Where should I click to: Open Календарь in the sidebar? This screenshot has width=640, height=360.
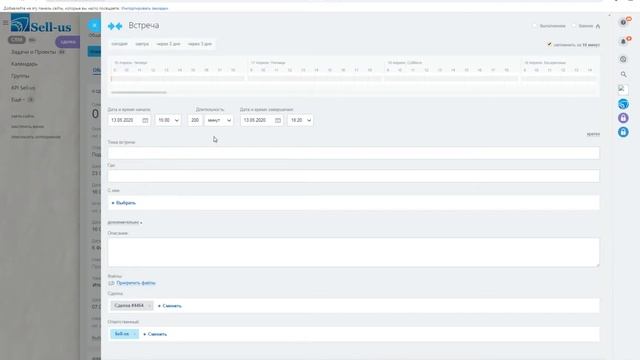tap(24, 64)
